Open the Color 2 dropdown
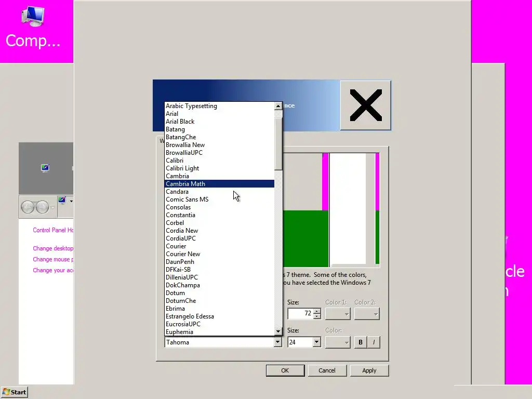 coord(366,314)
